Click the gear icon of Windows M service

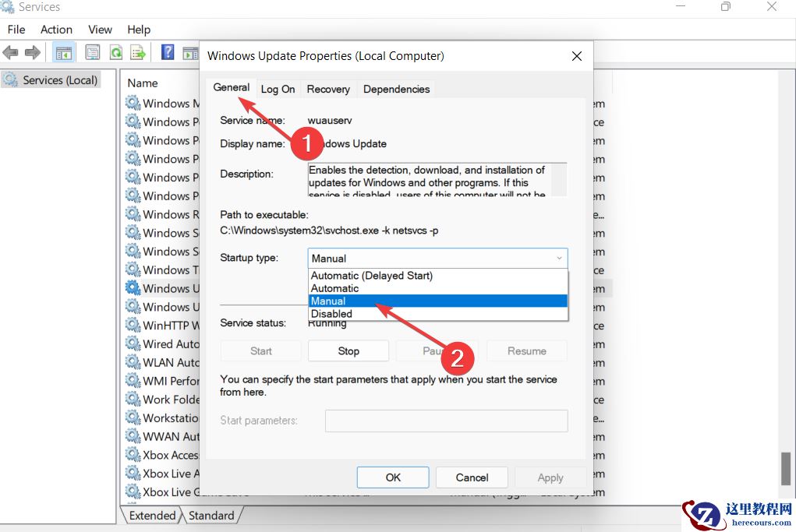pyautogui.click(x=133, y=103)
